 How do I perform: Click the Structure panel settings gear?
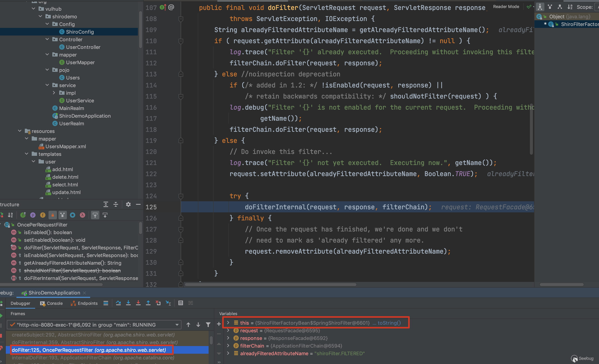coord(128,204)
